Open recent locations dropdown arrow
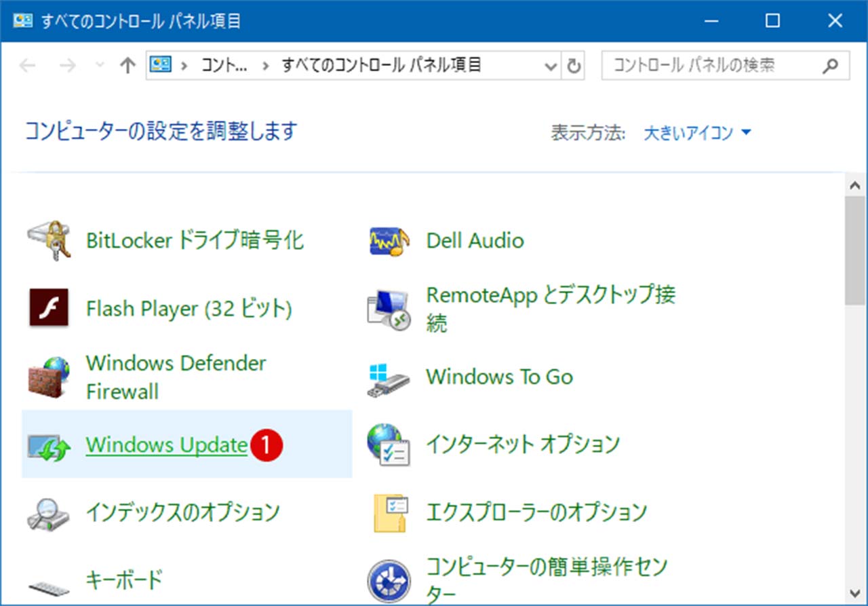This screenshot has height=606, width=868. 100,66
